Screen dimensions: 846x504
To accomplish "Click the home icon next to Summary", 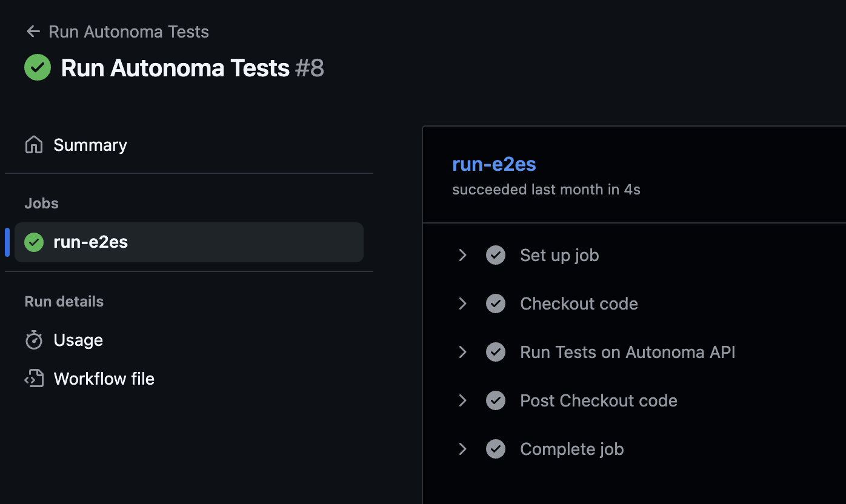I will click(33, 144).
